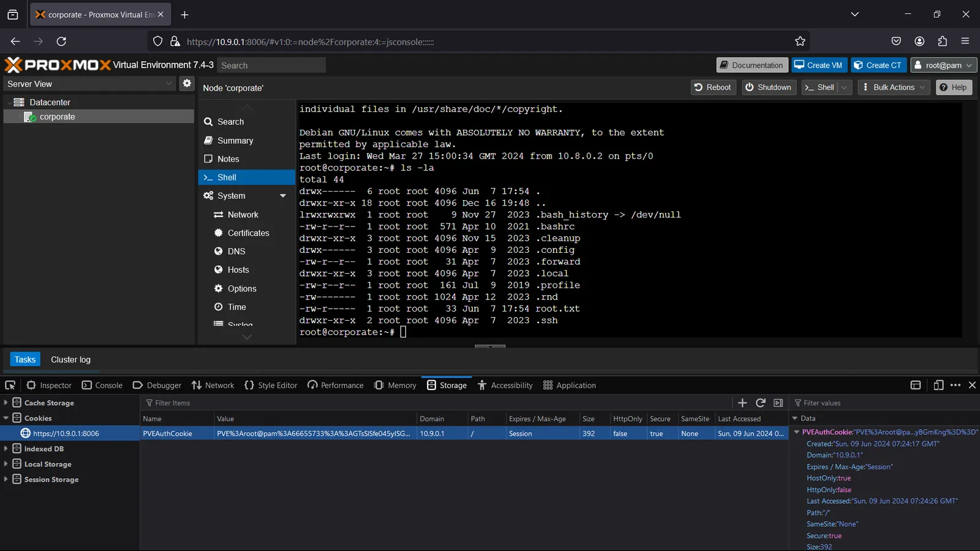Switch to the devtools Console tab
This screenshot has width=980, height=551.
pos(102,385)
